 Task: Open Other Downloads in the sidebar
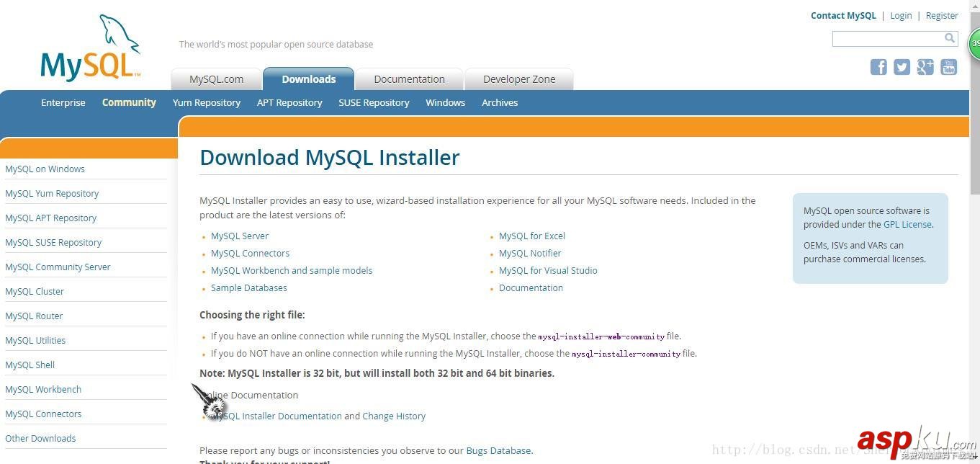tap(40, 438)
